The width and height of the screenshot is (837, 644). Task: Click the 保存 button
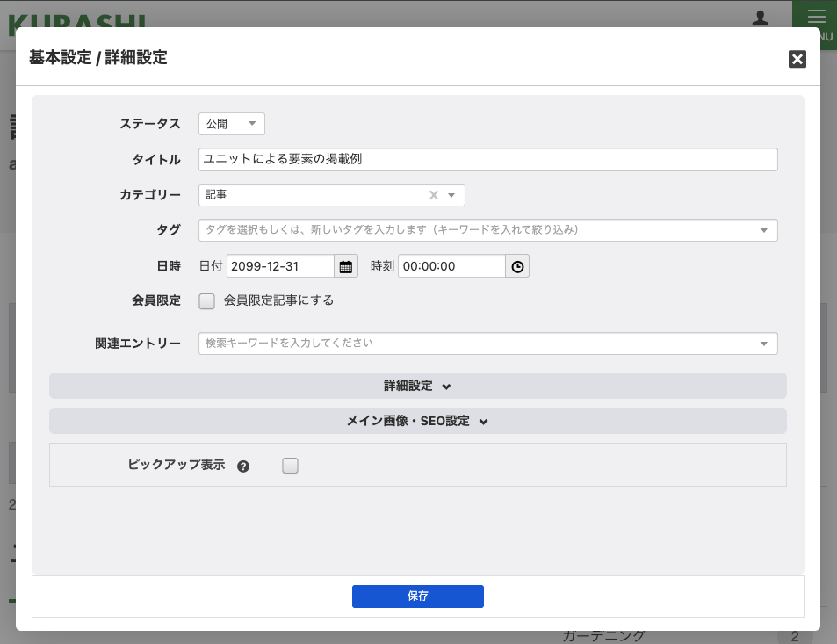click(x=417, y=597)
